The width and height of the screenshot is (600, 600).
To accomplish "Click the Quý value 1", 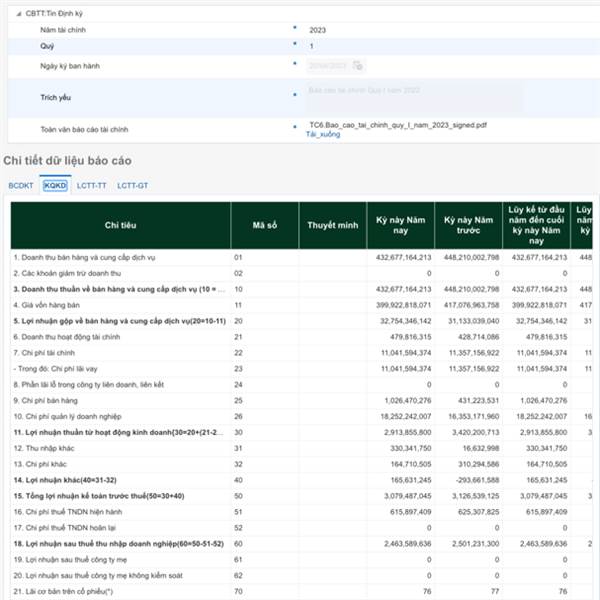I will click(x=311, y=46).
